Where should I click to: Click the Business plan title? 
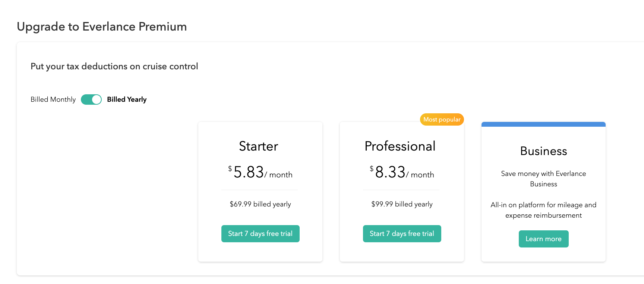(543, 151)
